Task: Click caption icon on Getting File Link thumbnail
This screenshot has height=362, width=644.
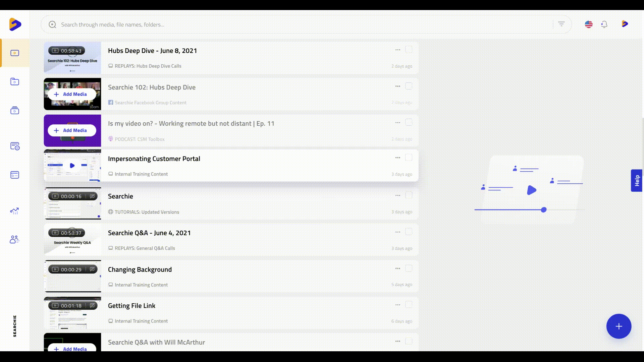Action: pos(92,306)
